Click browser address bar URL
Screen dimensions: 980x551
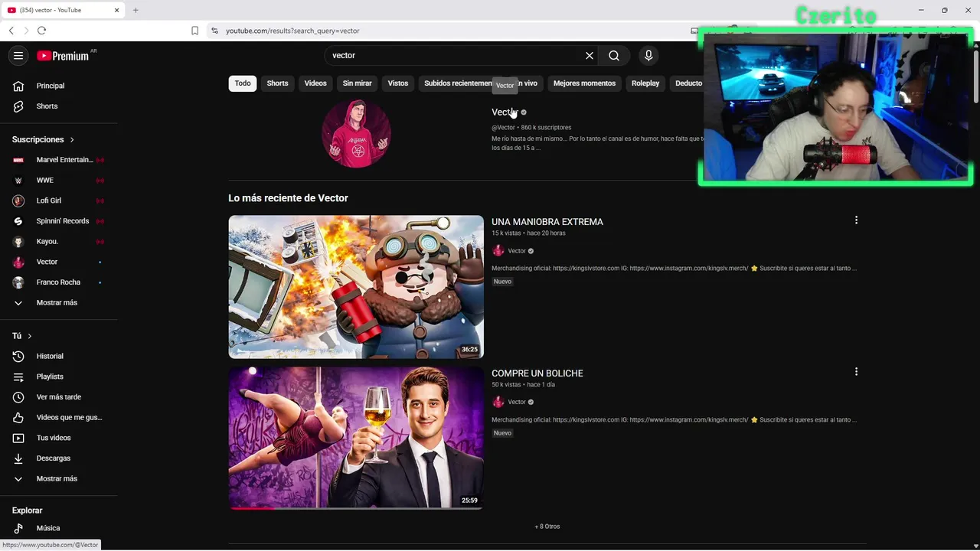[292, 31]
